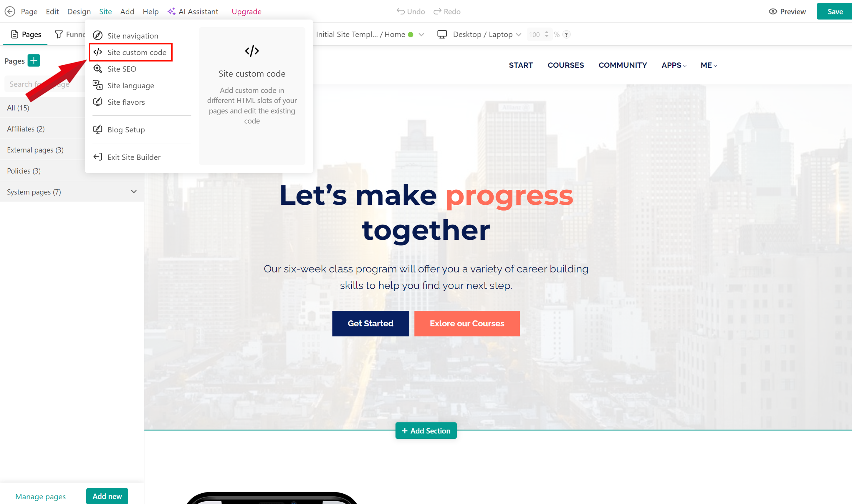Click the Blog Setup icon
Viewport: 852px width, 504px height.
tap(98, 129)
